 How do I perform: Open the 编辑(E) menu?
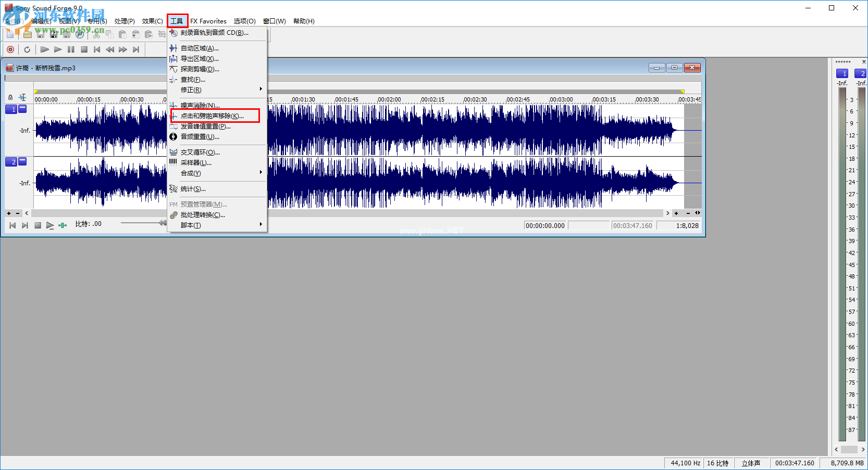click(x=41, y=21)
